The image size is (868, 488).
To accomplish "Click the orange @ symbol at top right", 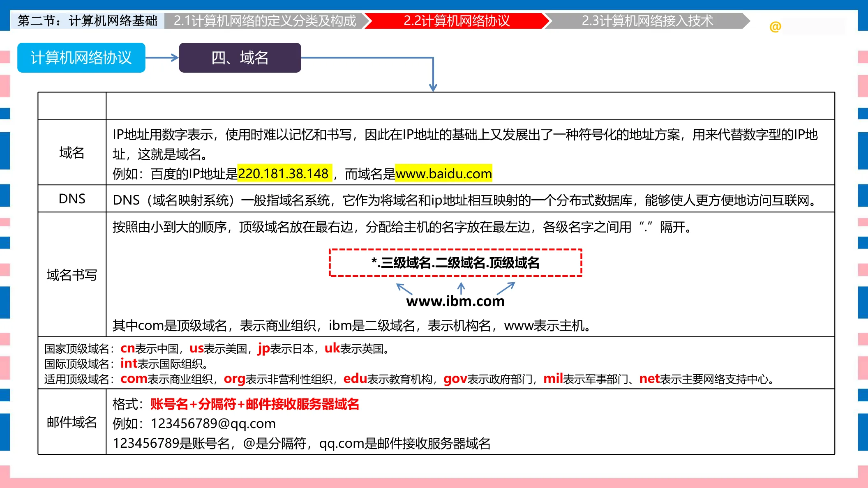I will click(775, 27).
